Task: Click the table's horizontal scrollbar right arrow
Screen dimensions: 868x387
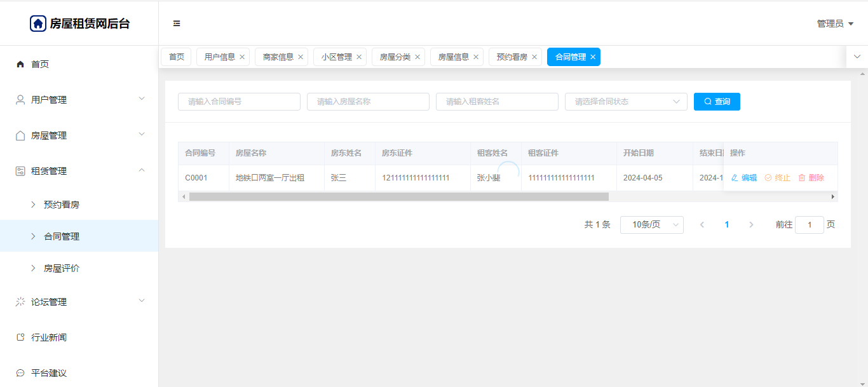Action: pos(833,197)
